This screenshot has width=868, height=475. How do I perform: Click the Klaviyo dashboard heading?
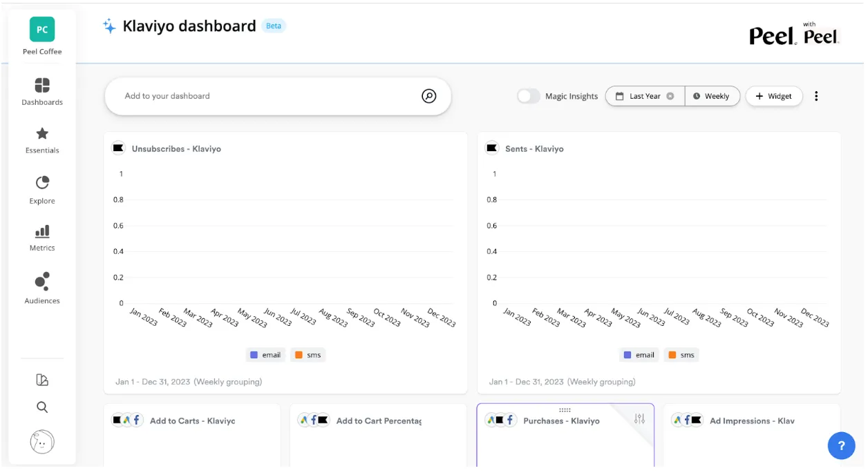click(189, 26)
